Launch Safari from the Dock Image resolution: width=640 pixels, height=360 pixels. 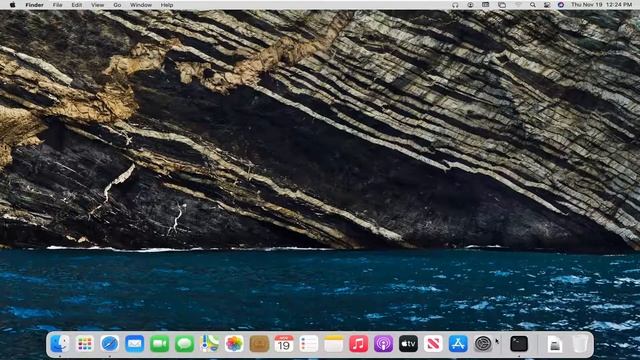point(110,344)
